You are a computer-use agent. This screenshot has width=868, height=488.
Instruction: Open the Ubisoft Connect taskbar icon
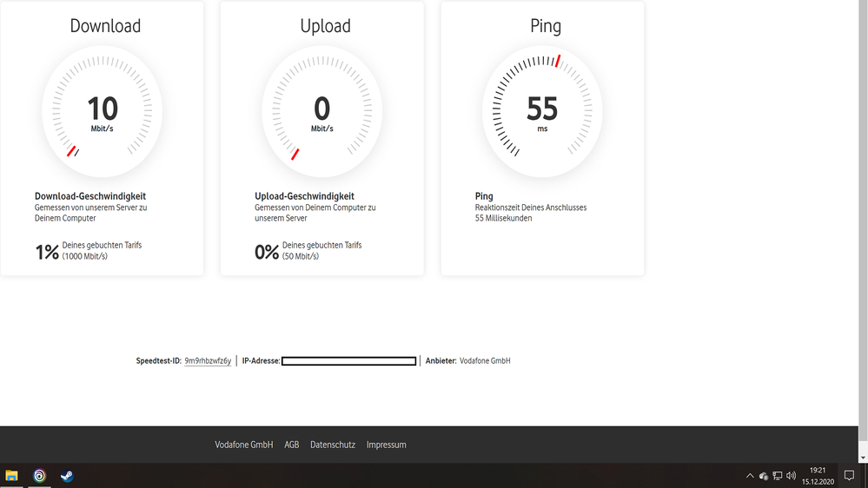(x=39, y=476)
